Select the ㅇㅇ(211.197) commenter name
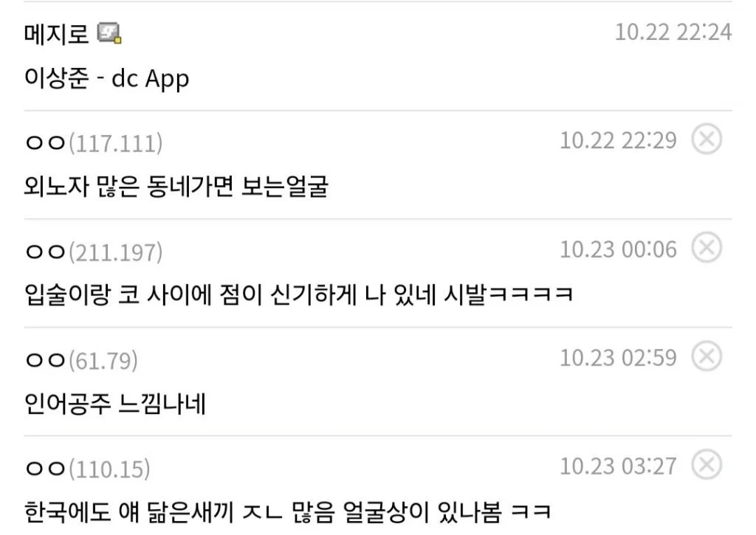This screenshot has height=535, width=756. pos(94,252)
